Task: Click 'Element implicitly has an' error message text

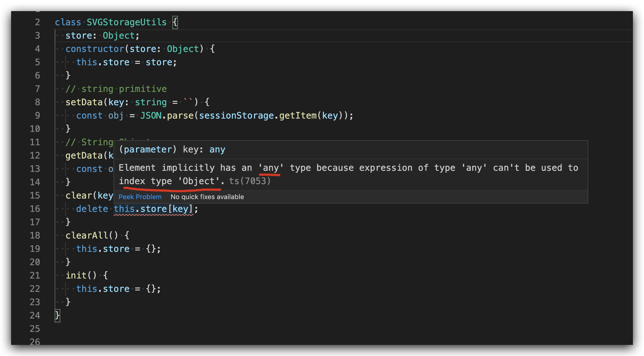Action: click(185, 168)
